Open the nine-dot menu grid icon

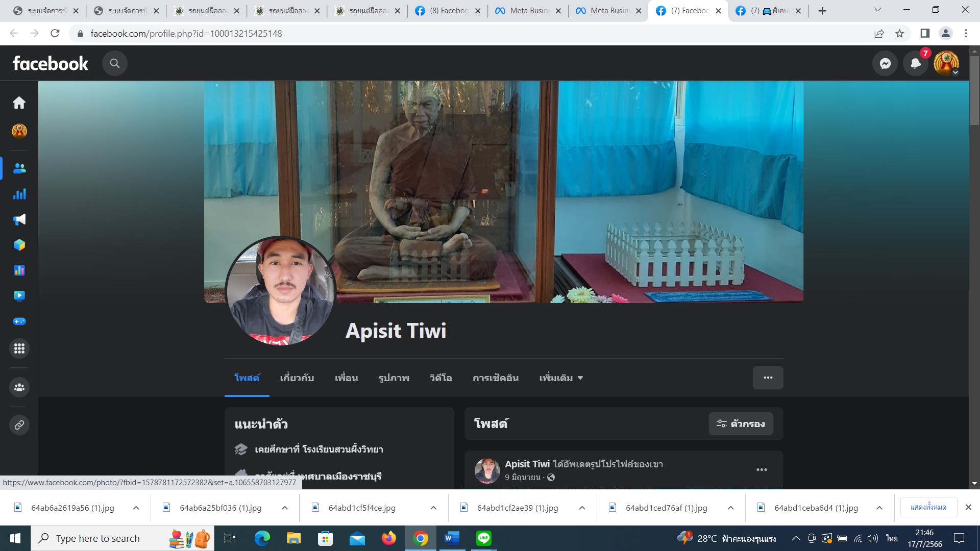click(19, 348)
